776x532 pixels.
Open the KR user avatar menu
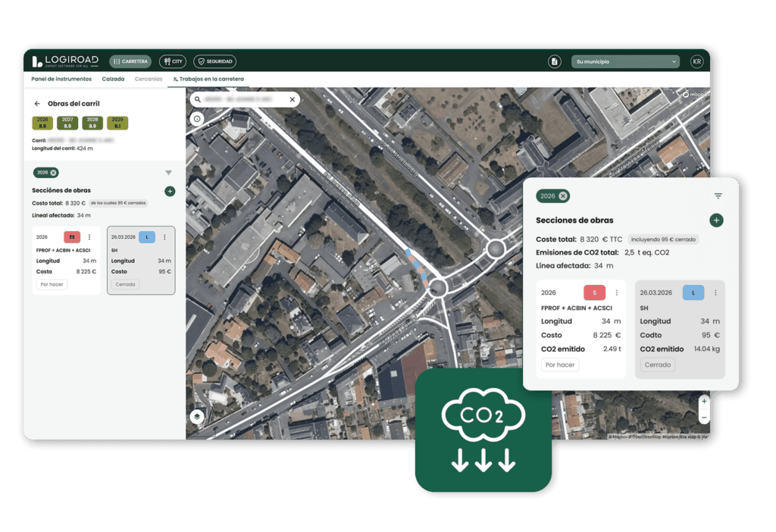pos(697,61)
